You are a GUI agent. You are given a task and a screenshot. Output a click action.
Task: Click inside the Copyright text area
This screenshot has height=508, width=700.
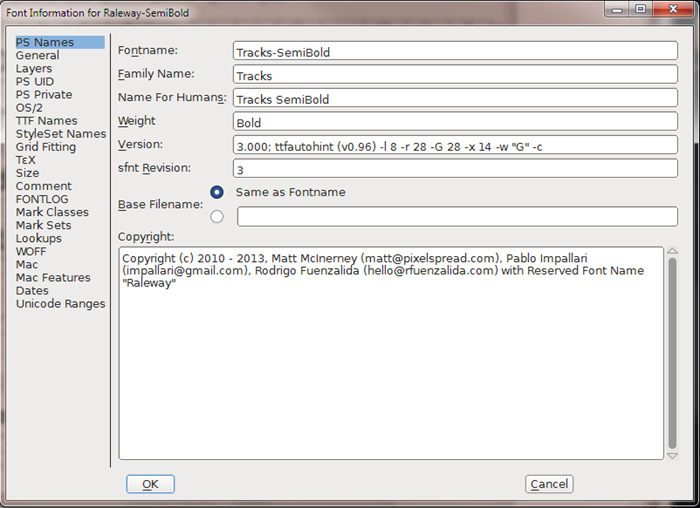coord(391,353)
